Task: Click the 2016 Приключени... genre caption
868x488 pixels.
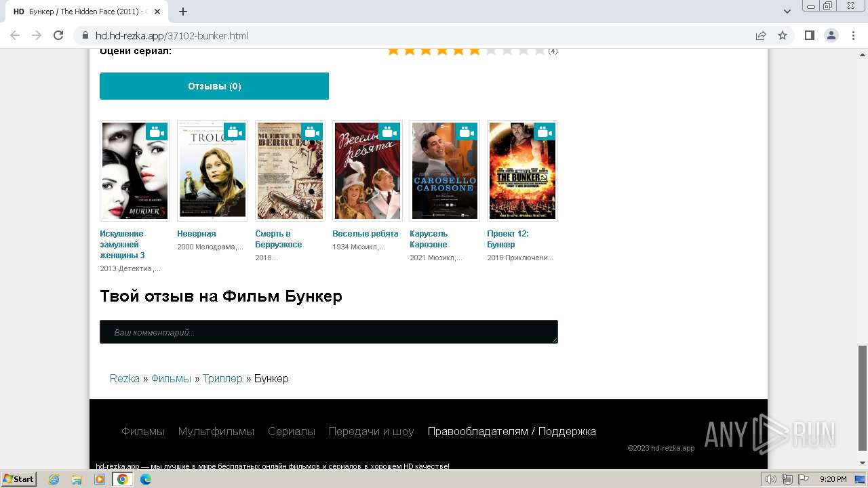Action: [520, 258]
